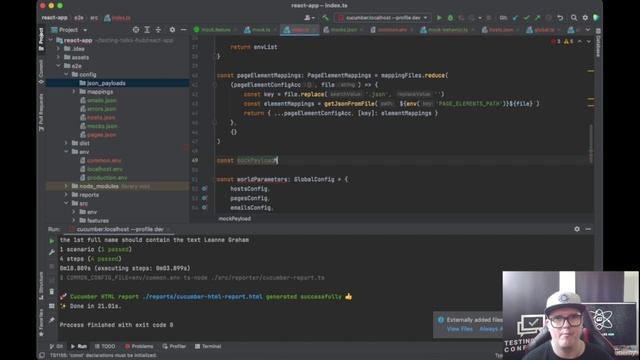Place cursor after mockPayload in editor
This screenshot has height=360, width=640.
tap(278, 160)
